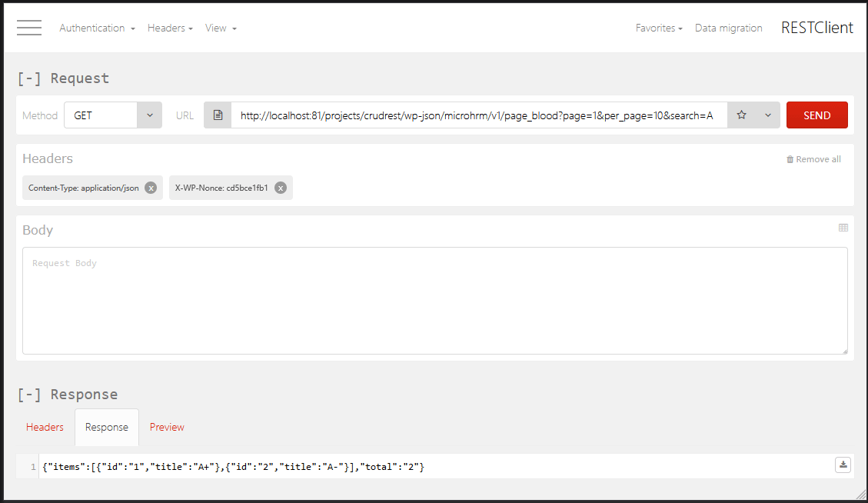Download the response using download icon
This screenshot has height=503, width=868.
[x=843, y=465]
